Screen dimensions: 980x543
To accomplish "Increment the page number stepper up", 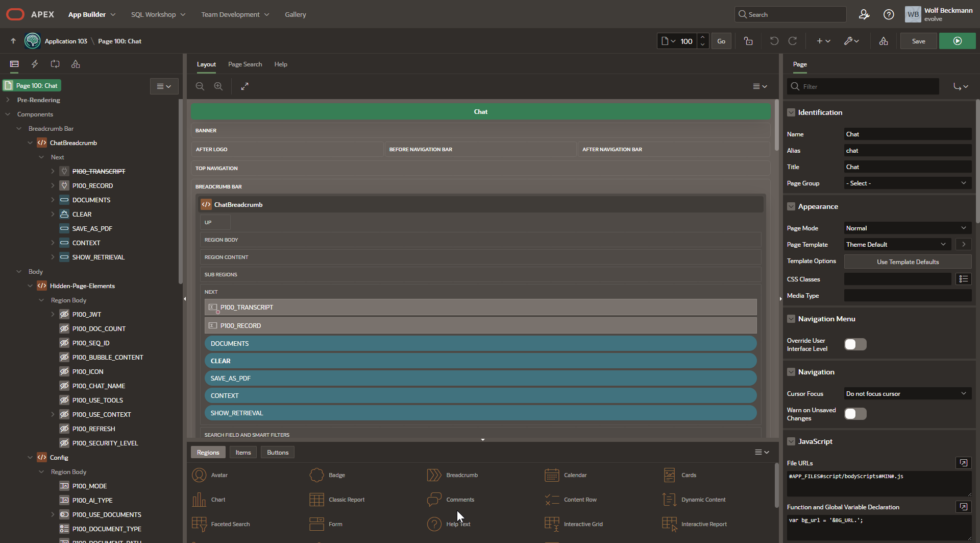I will coord(703,37).
